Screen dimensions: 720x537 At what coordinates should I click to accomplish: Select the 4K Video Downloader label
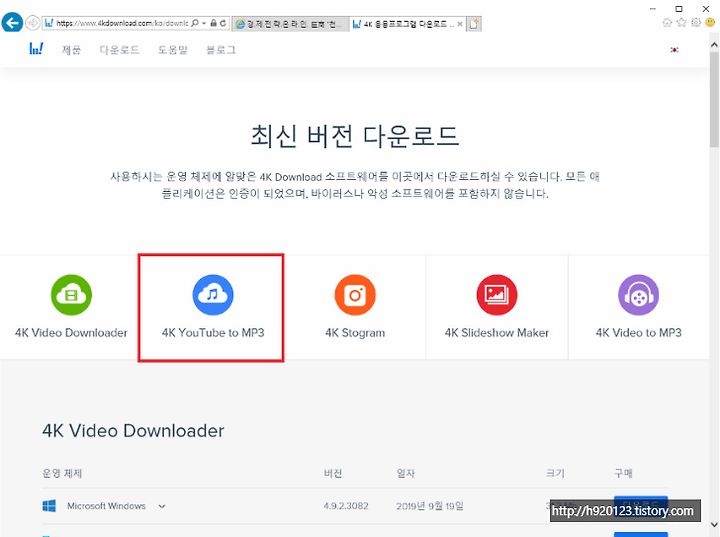71,333
